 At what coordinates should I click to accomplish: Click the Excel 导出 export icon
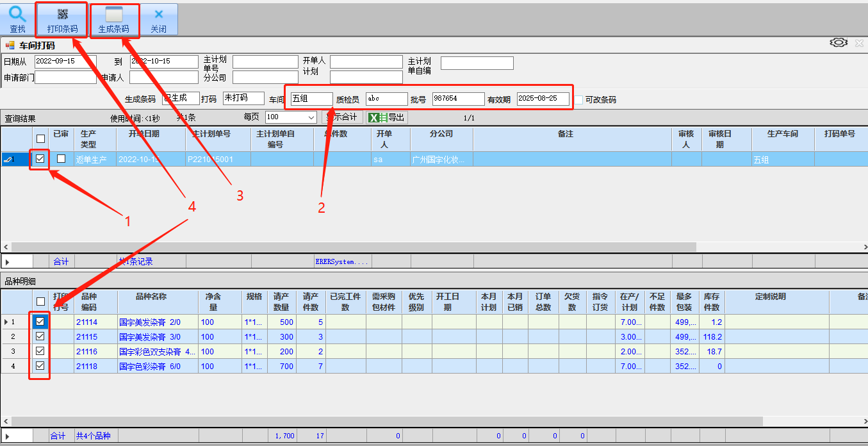point(378,118)
